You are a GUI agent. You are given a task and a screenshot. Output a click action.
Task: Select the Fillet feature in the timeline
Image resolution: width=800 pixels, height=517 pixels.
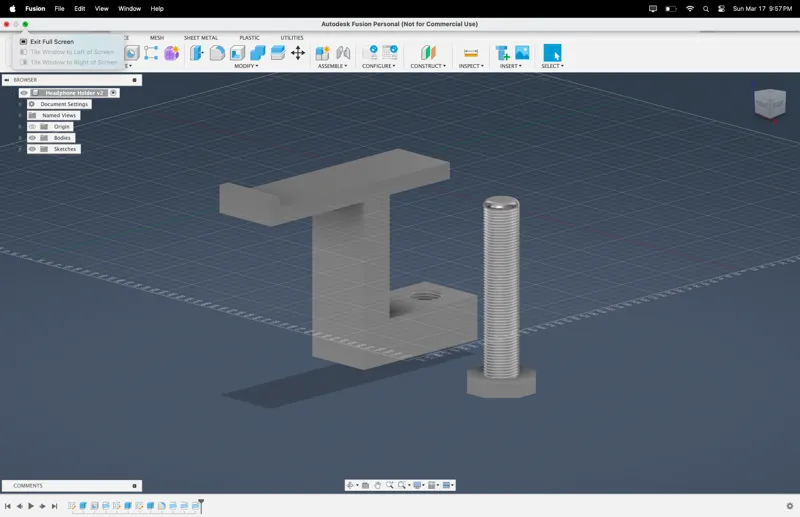tap(161, 506)
